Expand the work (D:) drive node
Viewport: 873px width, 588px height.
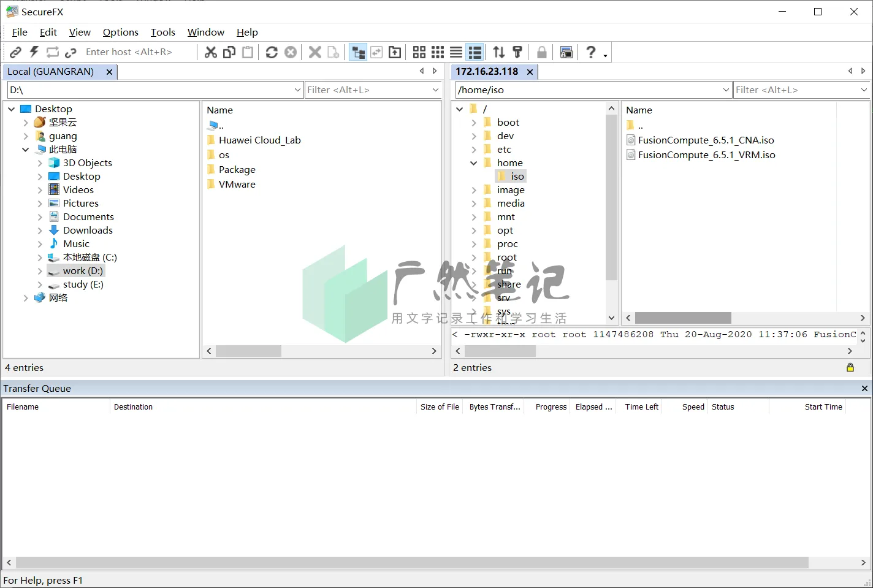40,271
